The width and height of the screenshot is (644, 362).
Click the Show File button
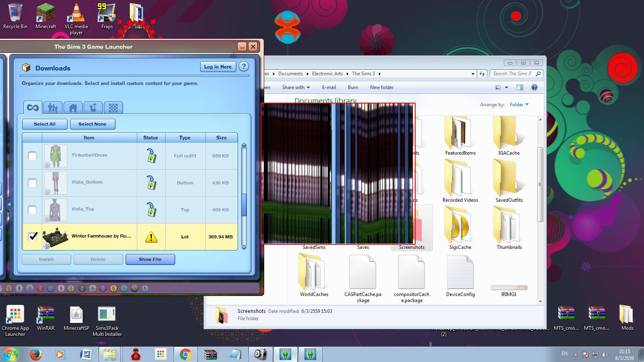[x=150, y=259]
